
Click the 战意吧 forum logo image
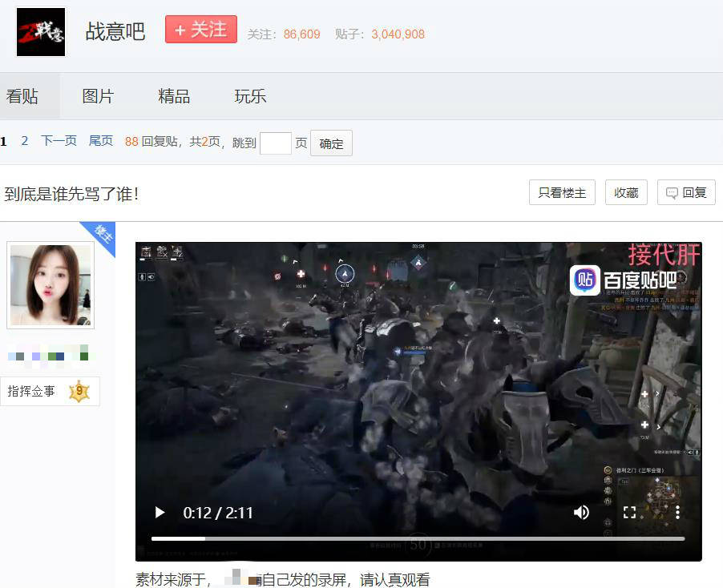tap(41, 32)
